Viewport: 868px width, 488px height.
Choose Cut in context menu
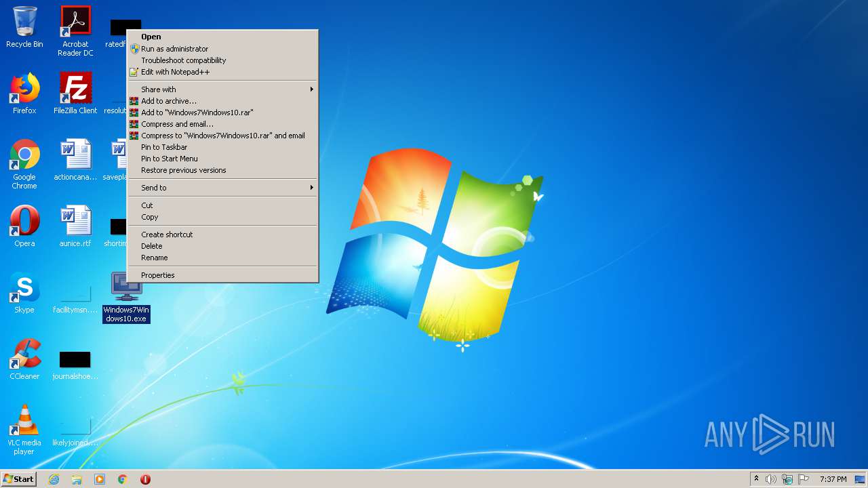tap(223, 205)
